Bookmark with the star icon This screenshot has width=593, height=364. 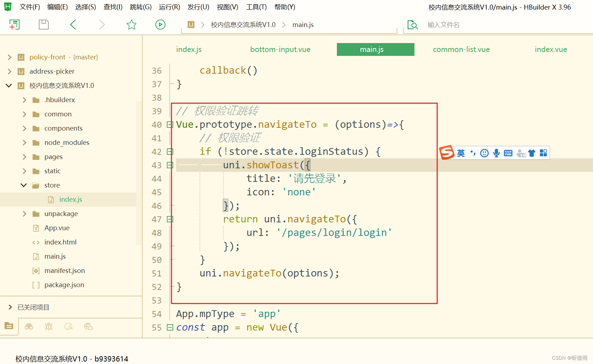tap(132, 25)
